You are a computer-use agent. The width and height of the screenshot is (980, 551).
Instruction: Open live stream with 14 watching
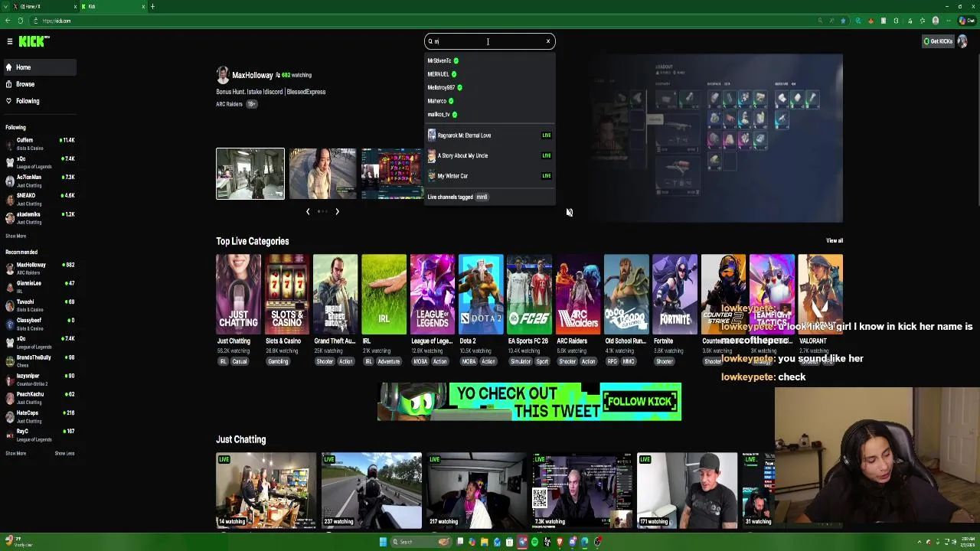(266, 491)
